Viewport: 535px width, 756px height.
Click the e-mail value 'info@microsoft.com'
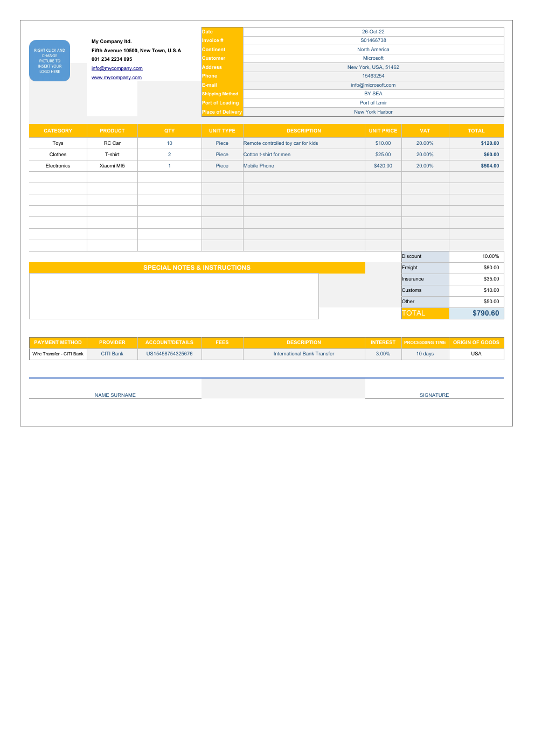(x=373, y=85)
